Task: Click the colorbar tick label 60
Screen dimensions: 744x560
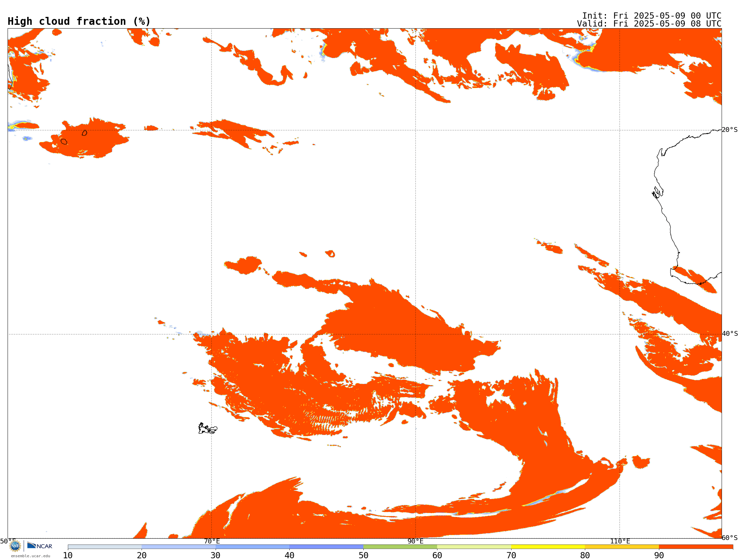Action: pyautogui.click(x=437, y=556)
